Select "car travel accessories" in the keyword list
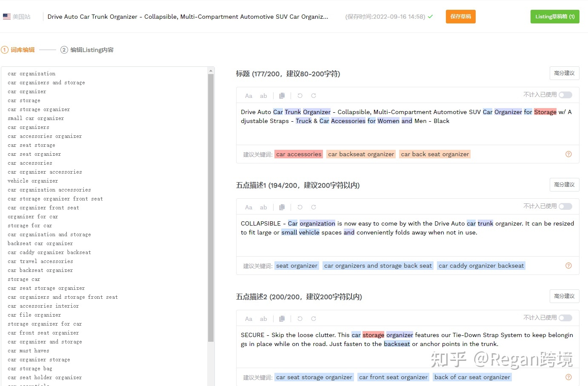Viewport: 588px width, 386px height. pos(40,261)
